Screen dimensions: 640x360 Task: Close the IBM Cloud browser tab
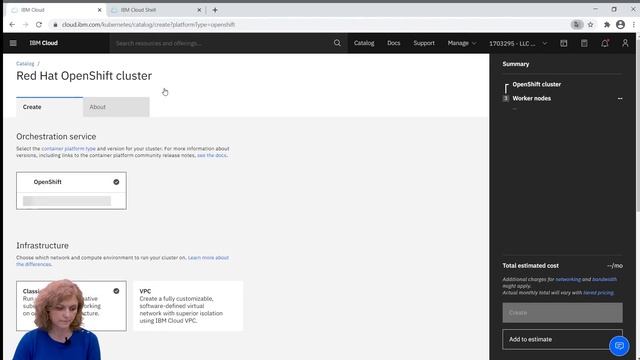pyautogui.click(x=99, y=10)
